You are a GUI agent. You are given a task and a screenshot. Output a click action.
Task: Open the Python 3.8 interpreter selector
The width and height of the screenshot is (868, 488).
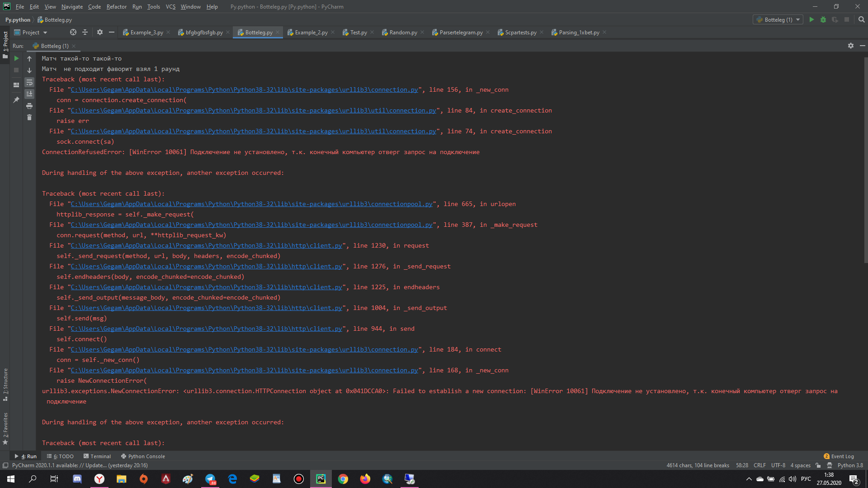[x=850, y=465]
